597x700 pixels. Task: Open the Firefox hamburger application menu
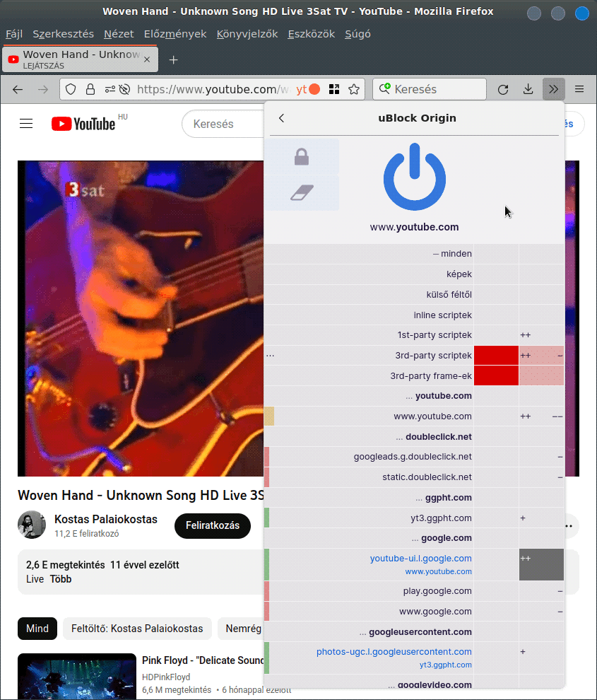click(x=579, y=89)
